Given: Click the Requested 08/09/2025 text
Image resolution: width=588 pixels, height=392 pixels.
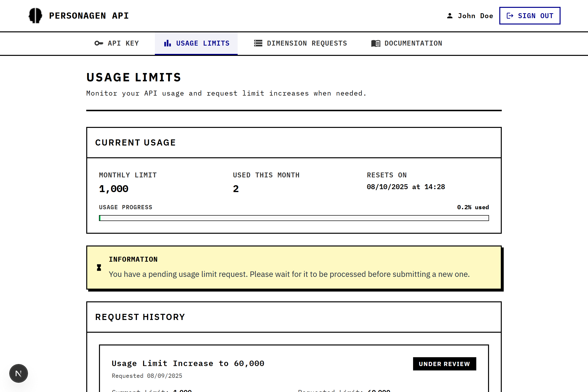Looking at the screenshot, I should pos(147,376).
